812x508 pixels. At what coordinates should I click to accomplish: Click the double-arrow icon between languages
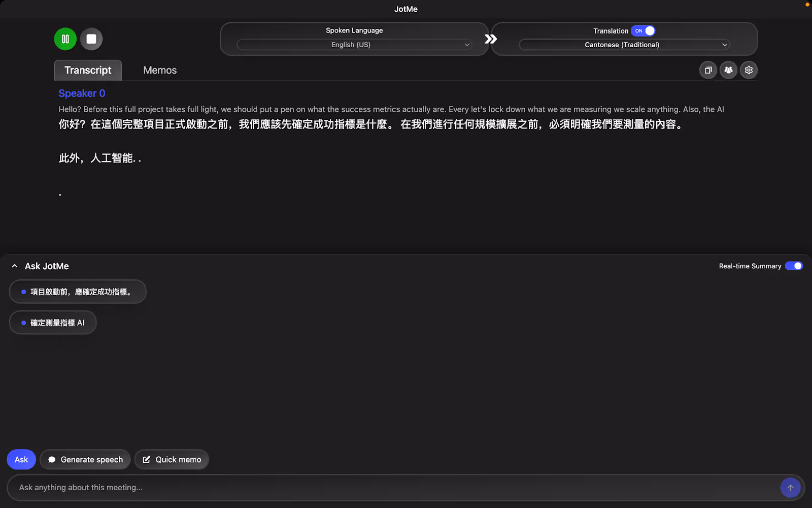pyautogui.click(x=490, y=39)
